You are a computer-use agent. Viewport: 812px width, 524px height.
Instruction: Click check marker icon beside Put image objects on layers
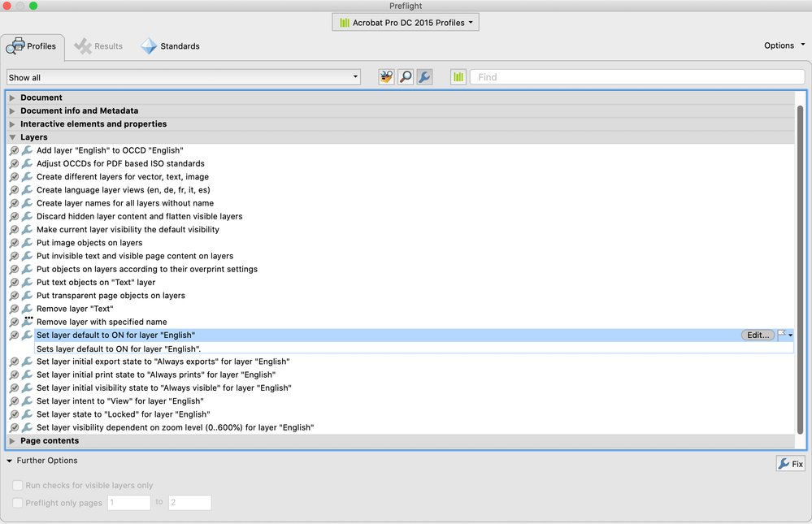pyautogui.click(x=14, y=242)
